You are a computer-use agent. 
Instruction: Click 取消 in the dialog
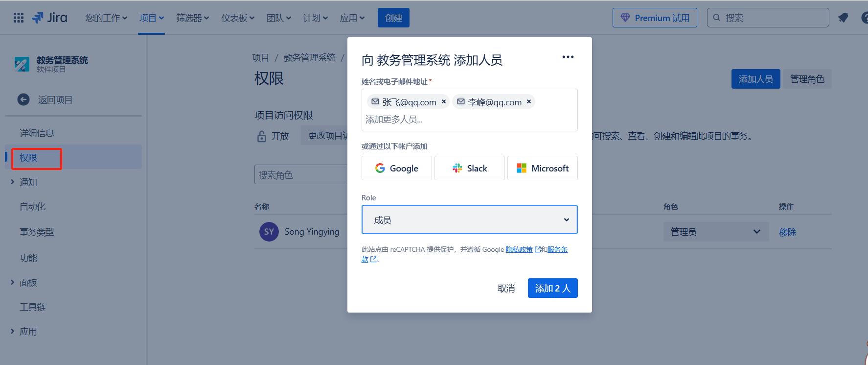pos(506,289)
